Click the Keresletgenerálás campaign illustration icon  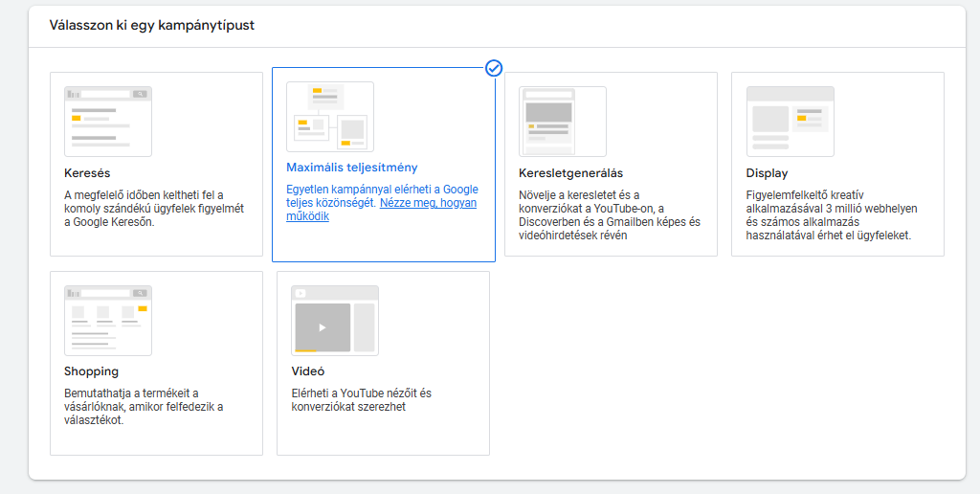pyautogui.click(x=563, y=122)
